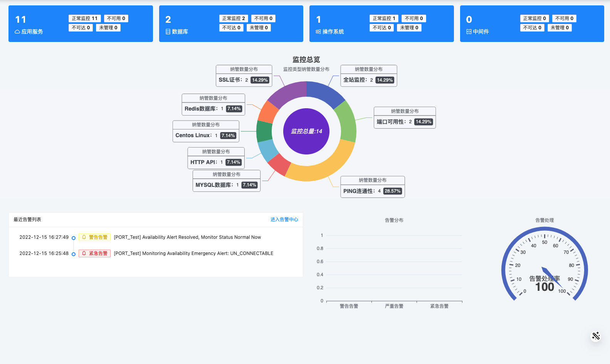
Task: Click the 紧急告警 axis label in 告警分布 chart
Action: point(439,306)
